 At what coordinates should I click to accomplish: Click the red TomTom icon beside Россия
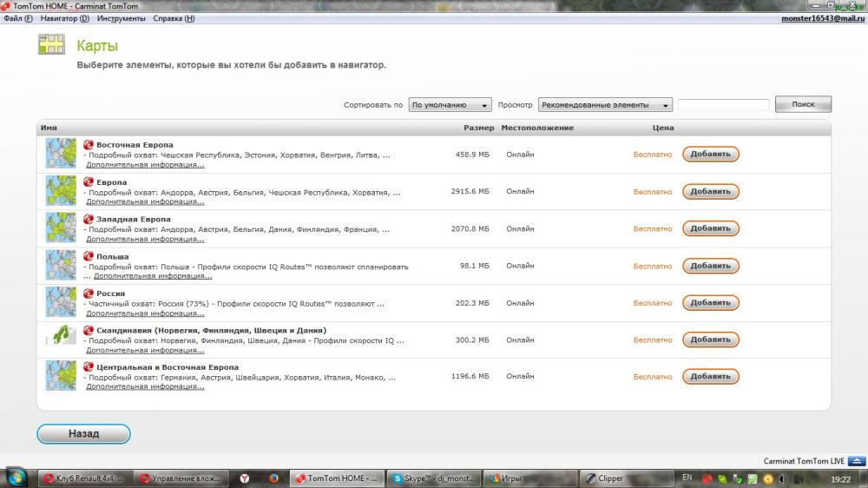coord(88,293)
